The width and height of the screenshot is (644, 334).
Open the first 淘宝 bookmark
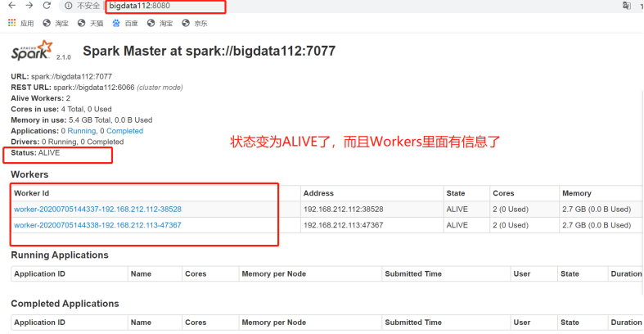click(56, 24)
